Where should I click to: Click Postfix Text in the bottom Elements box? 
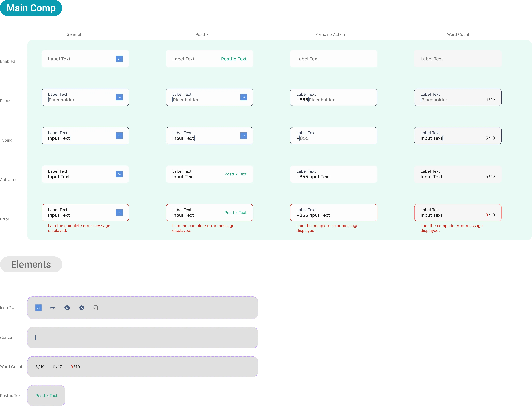click(46, 395)
